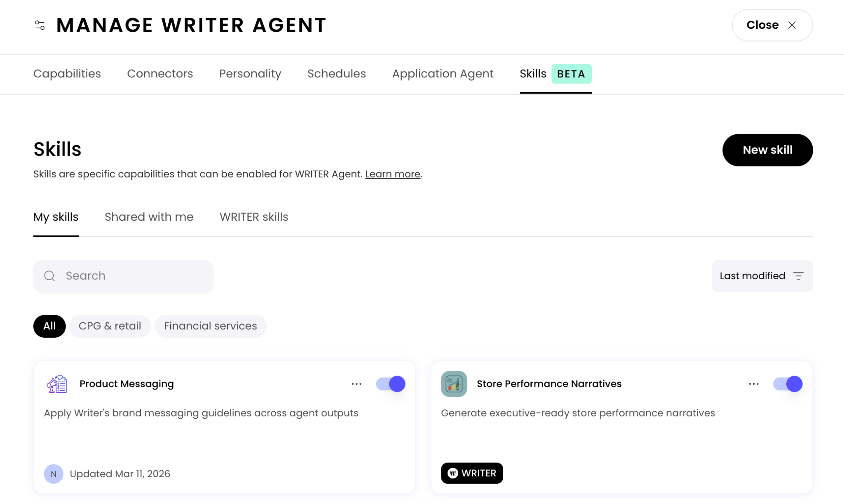This screenshot has height=504, width=844.
Task: Open the Last modified sort dropdown
Action: (x=762, y=276)
